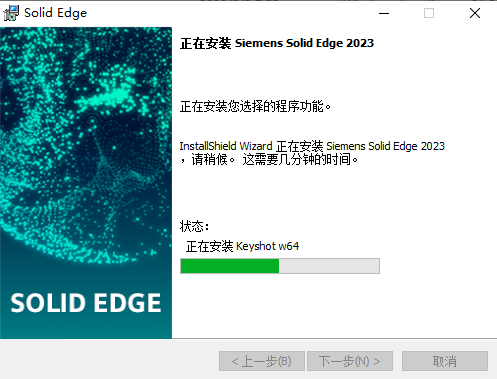Close the Solid Edge installer window
Image resolution: width=497 pixels, height=379 pixels.
[x=475, y=13]
